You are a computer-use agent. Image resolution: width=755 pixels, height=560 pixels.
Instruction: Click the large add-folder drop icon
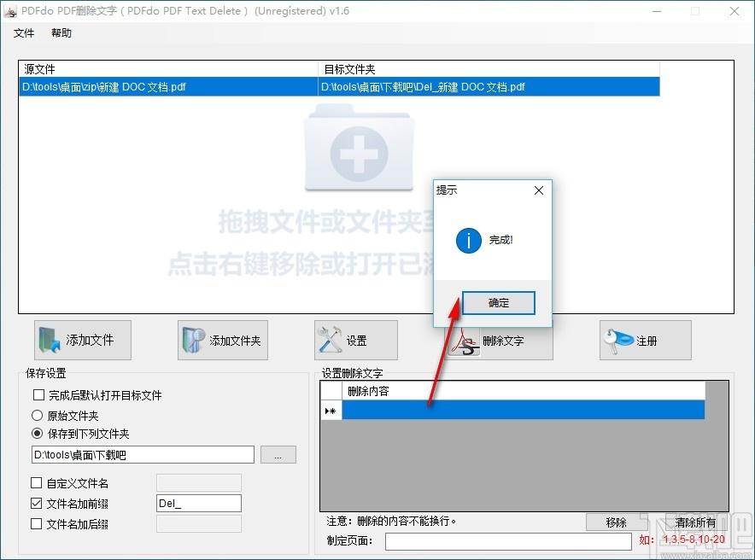[359, 149]
